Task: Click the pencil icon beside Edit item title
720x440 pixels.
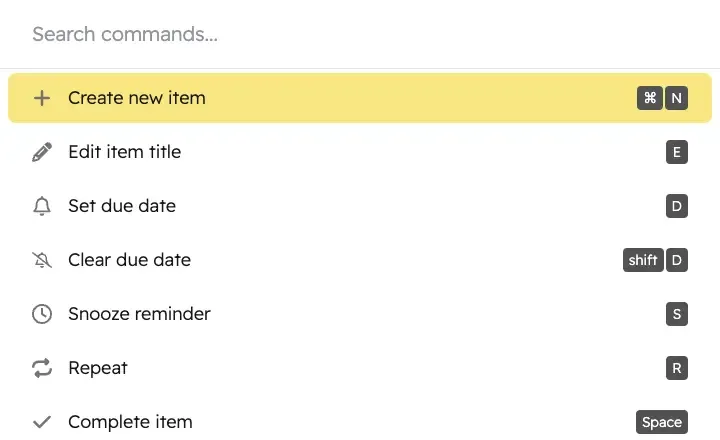Action: pos(42,152)
